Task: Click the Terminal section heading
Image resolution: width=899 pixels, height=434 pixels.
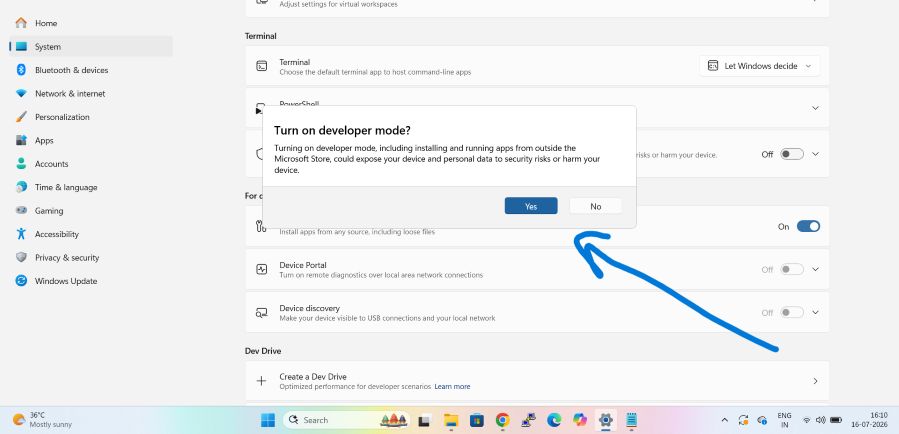Action: point(260,36)
